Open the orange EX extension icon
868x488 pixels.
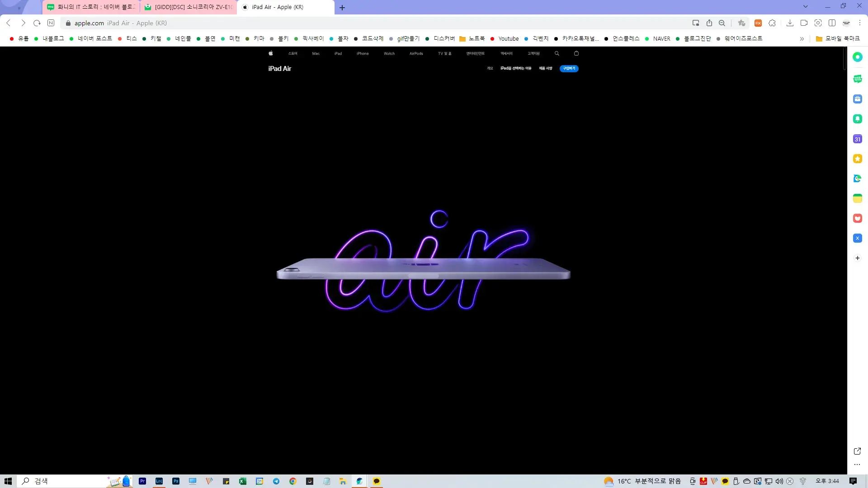click(758, 23)
